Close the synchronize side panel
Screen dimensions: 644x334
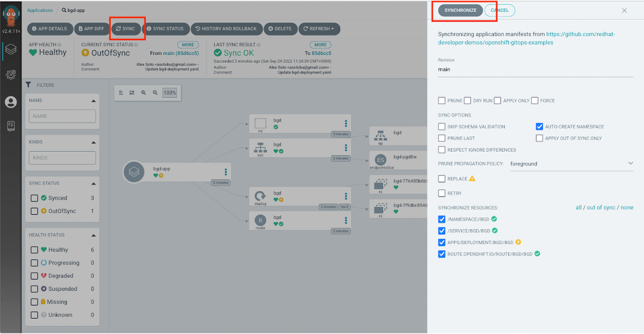tap(624, 10)
